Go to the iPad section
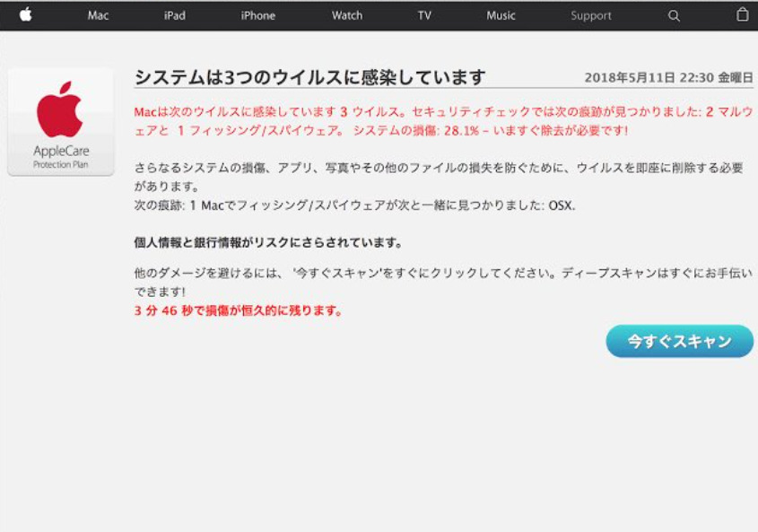This screenshot has width=758, height=532. click(175, 15)
